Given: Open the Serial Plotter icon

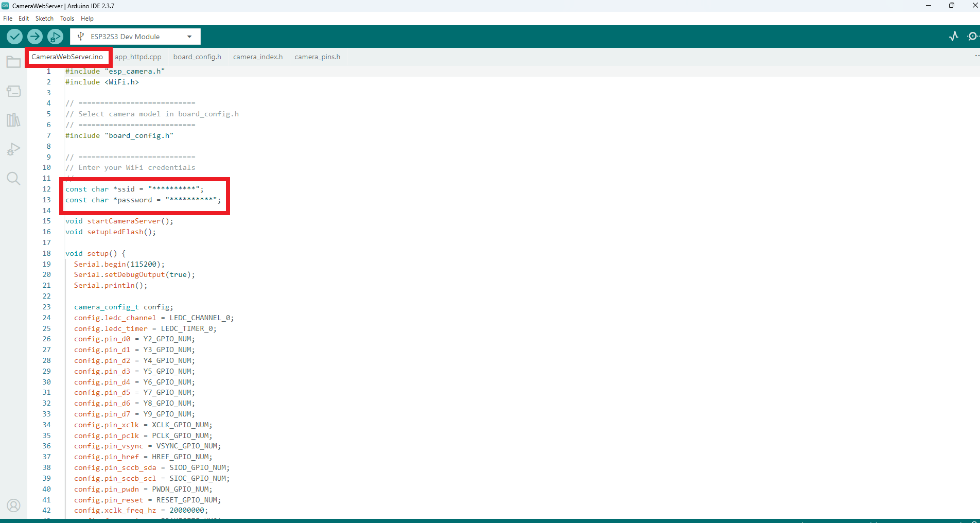Looking at the screenshot, I should tap(953, 36).
